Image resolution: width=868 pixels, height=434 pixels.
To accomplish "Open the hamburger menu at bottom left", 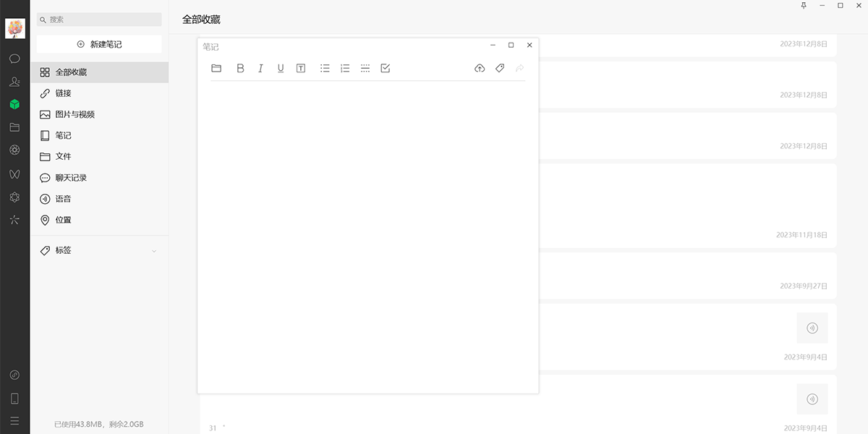I will point(14,421).
